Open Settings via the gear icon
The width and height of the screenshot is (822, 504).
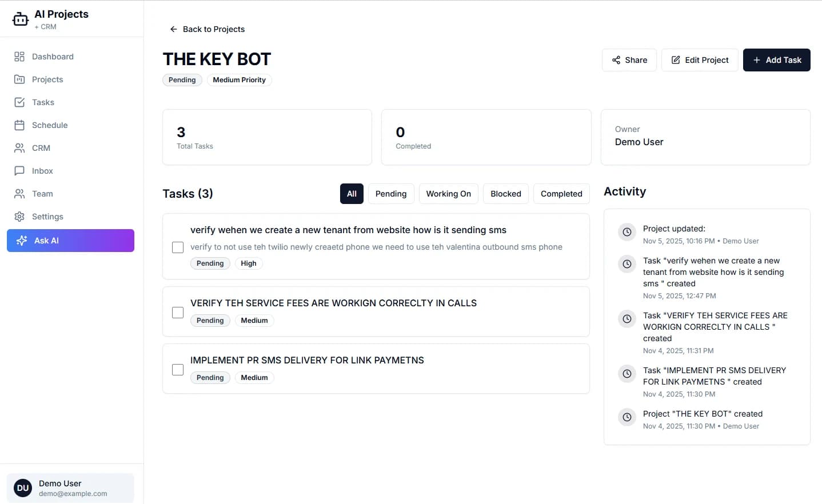click(x=48, y=217)
